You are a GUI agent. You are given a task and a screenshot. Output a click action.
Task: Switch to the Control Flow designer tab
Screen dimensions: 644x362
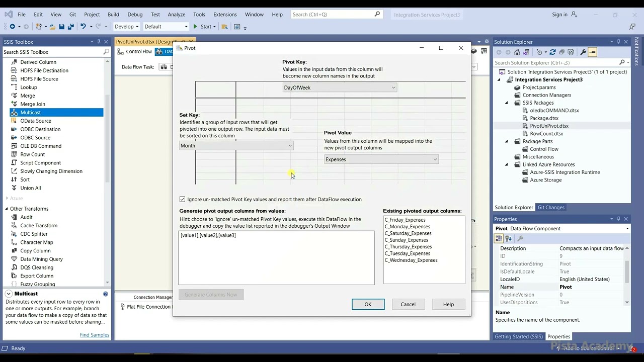pos(135,52)
